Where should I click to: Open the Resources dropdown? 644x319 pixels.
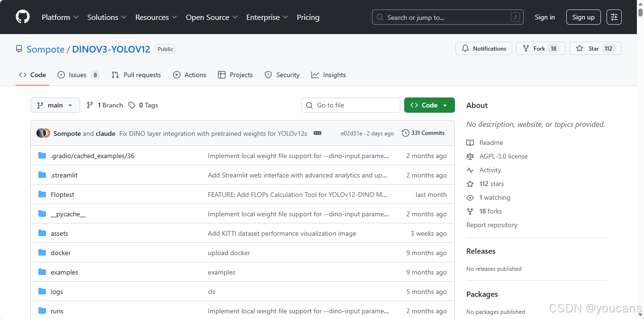click(x=156, y=17)
